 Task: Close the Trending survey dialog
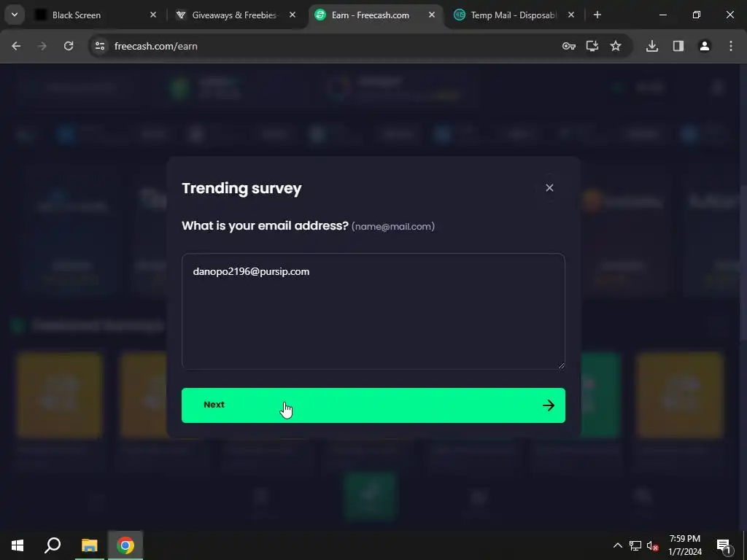549,187
